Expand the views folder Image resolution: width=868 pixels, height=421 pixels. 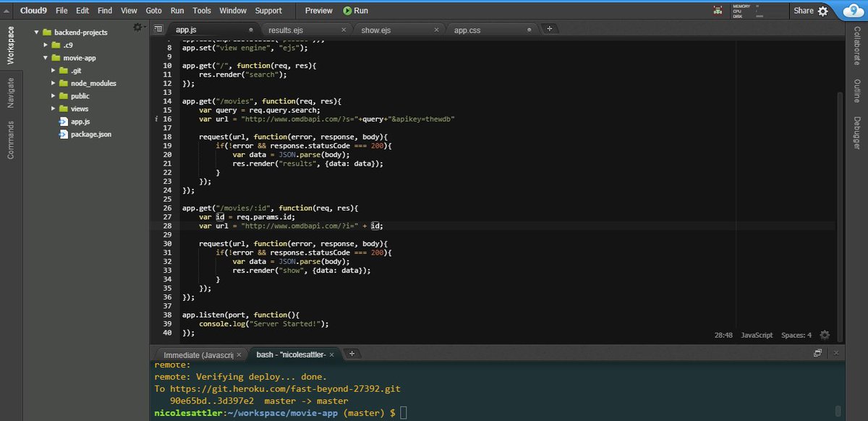pos(54,109)
